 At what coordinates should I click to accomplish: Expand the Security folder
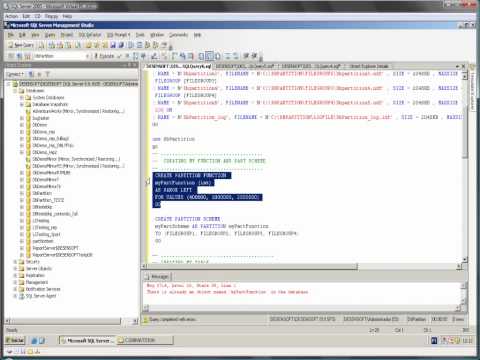pyautogui.click(x=15, y=262)
